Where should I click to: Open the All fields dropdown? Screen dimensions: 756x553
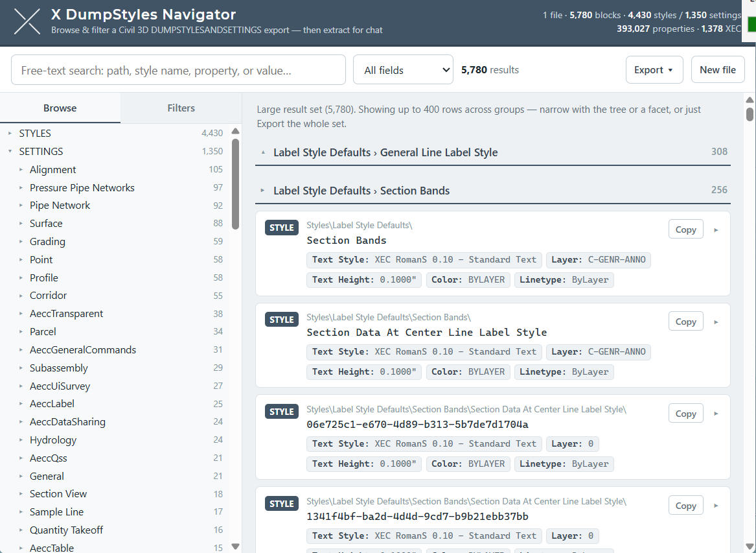point(403,70)
